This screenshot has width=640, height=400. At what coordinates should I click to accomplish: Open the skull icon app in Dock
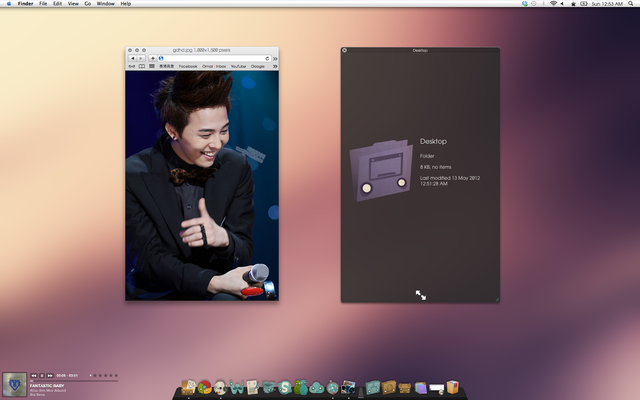coord(220,387)
